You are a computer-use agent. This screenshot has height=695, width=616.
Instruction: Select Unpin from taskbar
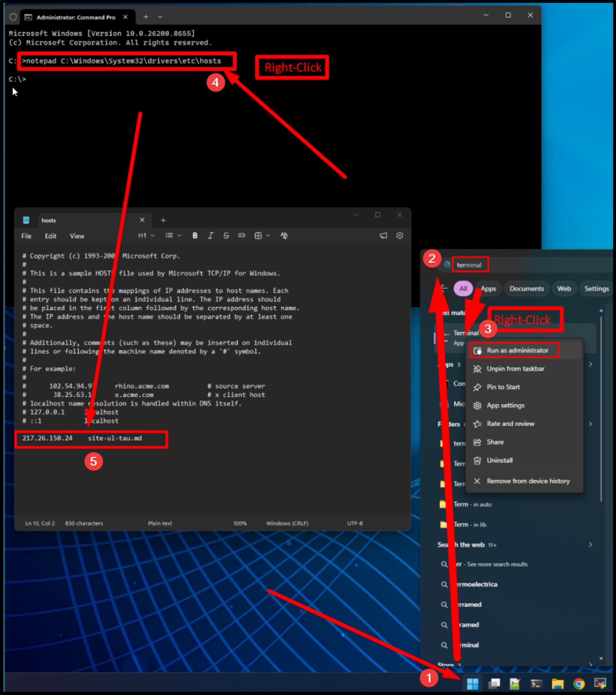(525, 369)
